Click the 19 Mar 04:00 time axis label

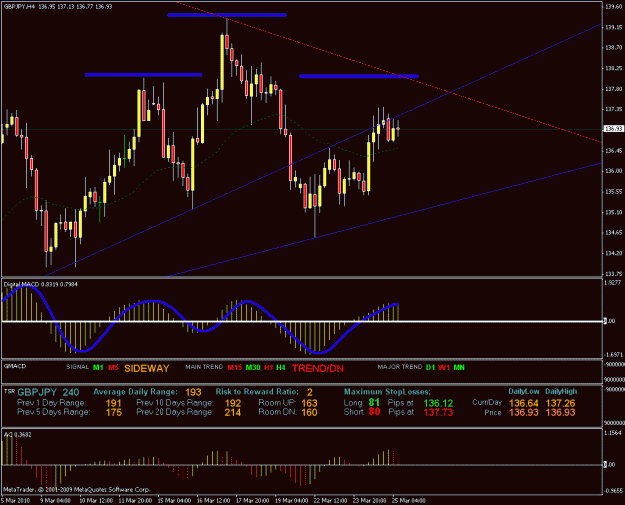(x=291, y=501)
